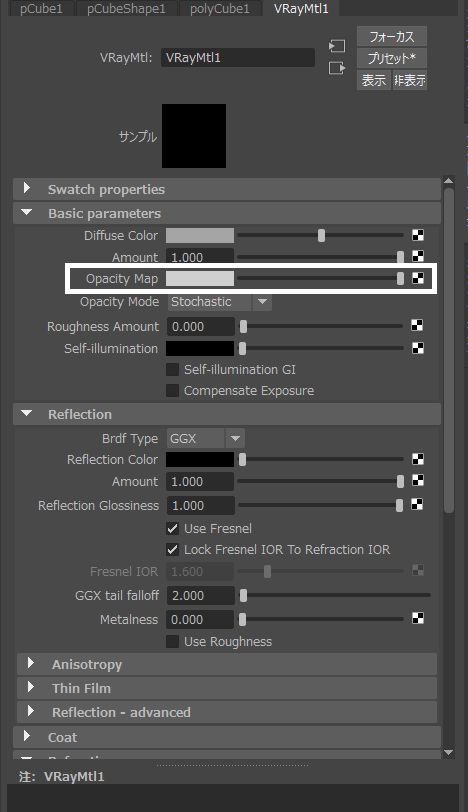
Task: Click Reflection Glossiness slider handle
Action: [x=399, y=505]
